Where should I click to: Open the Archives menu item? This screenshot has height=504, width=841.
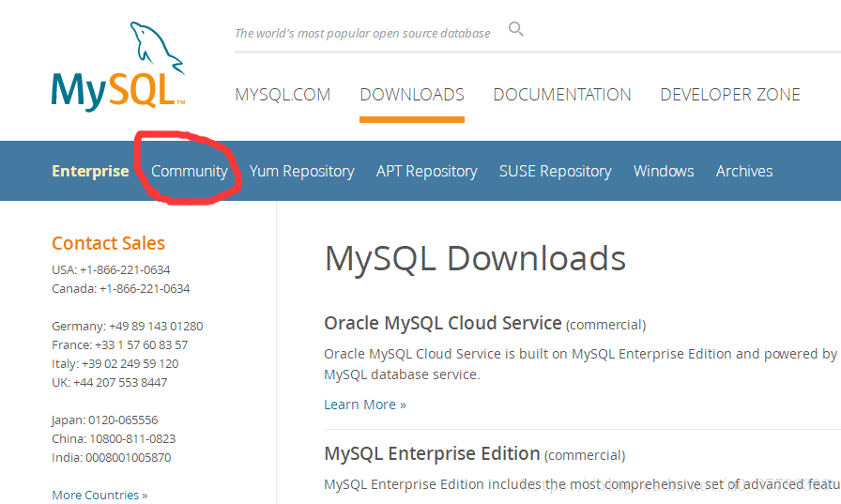tap(744, 171)
